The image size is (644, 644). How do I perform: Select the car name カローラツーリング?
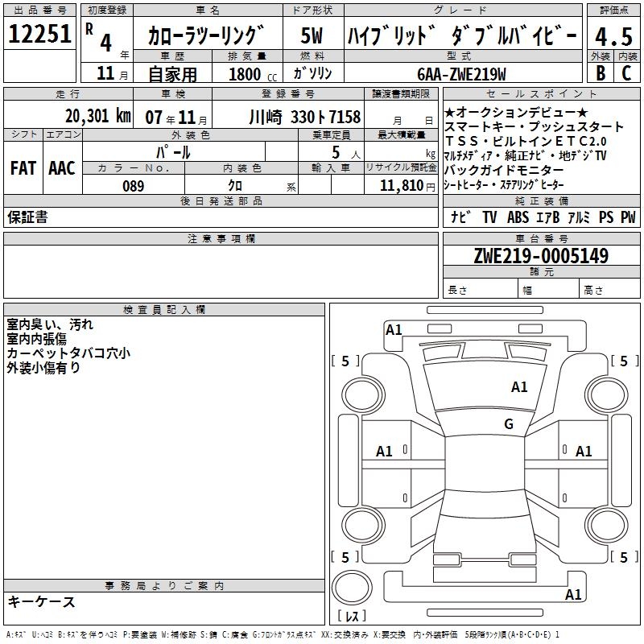(x=206, y=35)
